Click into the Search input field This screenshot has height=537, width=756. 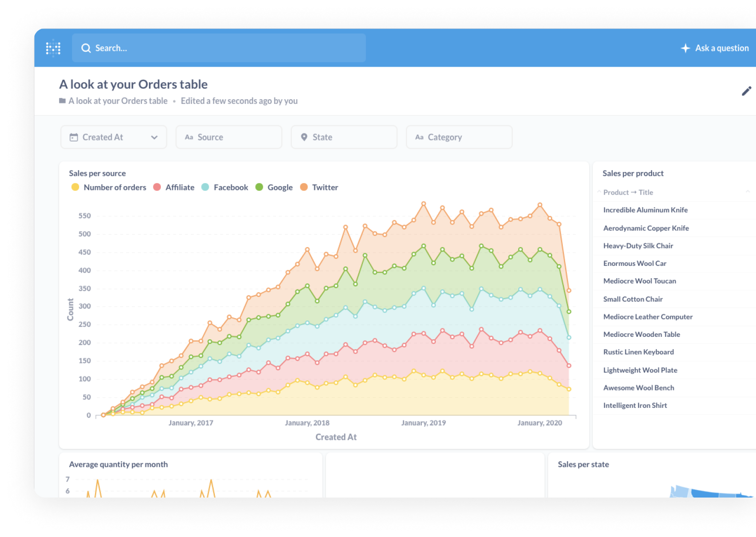tap(188, 47)
